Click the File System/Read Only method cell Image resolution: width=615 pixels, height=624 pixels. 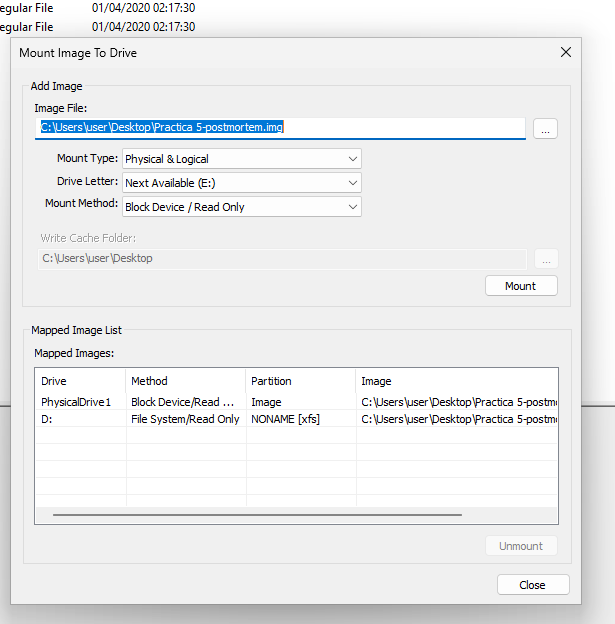pyautogui.click(x=185, y=419)
